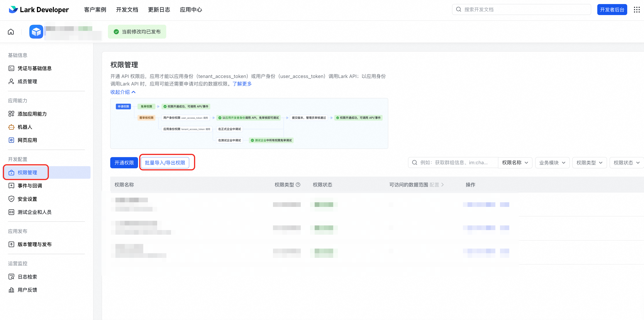Click the 网页应用 web app icon

point(11,140)
